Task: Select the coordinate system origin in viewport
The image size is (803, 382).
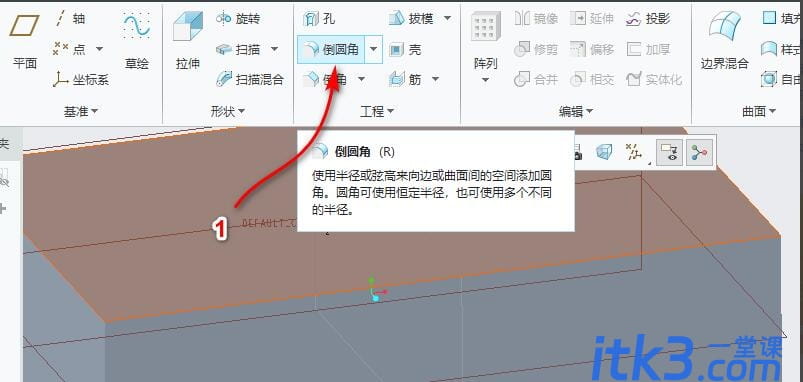Action: click(x=375, y=292)
